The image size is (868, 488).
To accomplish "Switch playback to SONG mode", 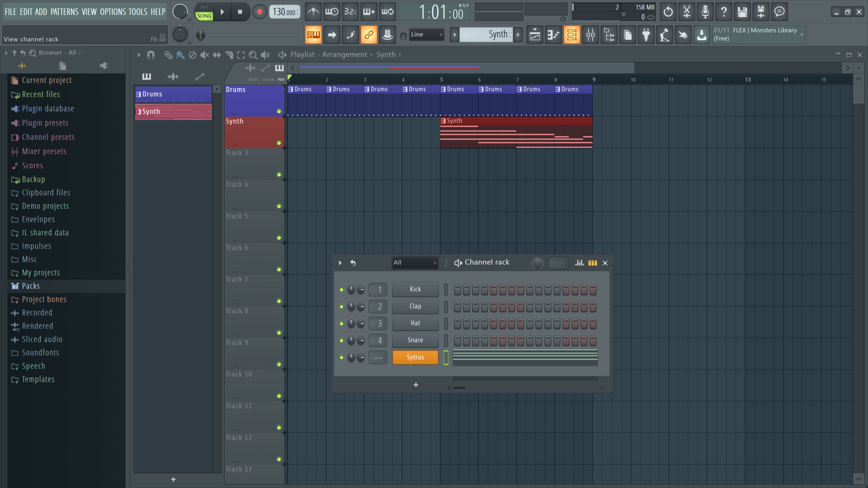I will (204, 16).
